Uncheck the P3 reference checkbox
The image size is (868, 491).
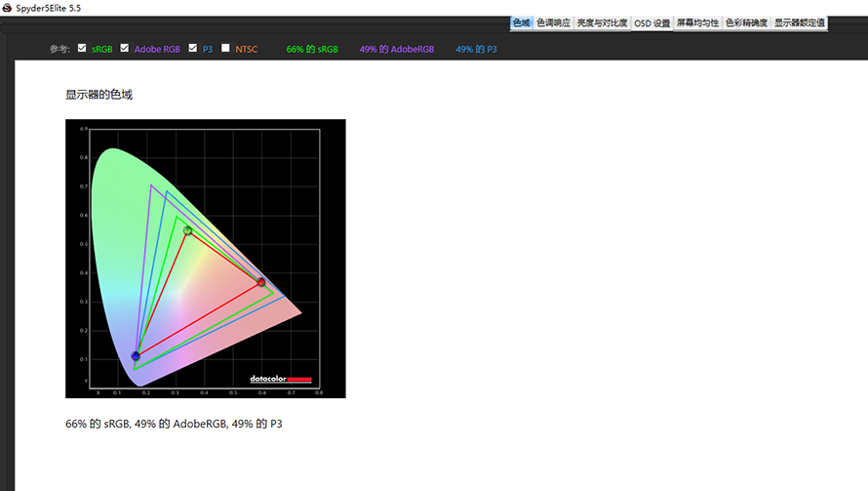pyautogui.click(x=193, y=48)
